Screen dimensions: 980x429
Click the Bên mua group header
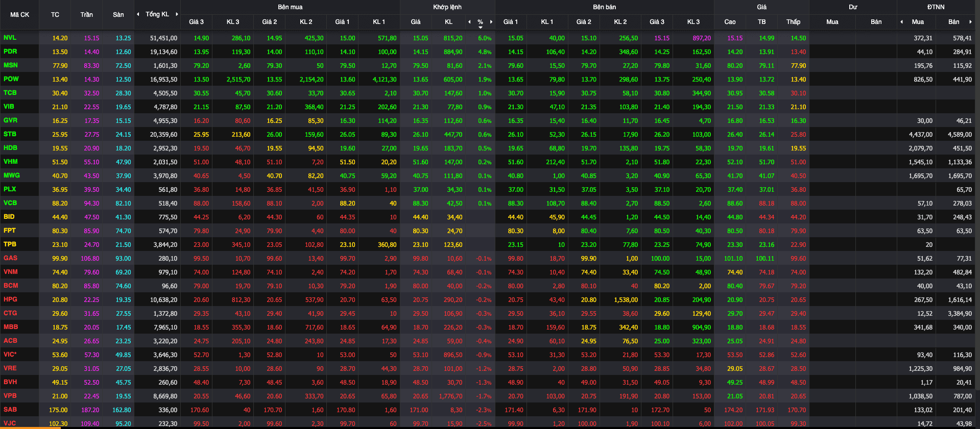click(290, 7)
